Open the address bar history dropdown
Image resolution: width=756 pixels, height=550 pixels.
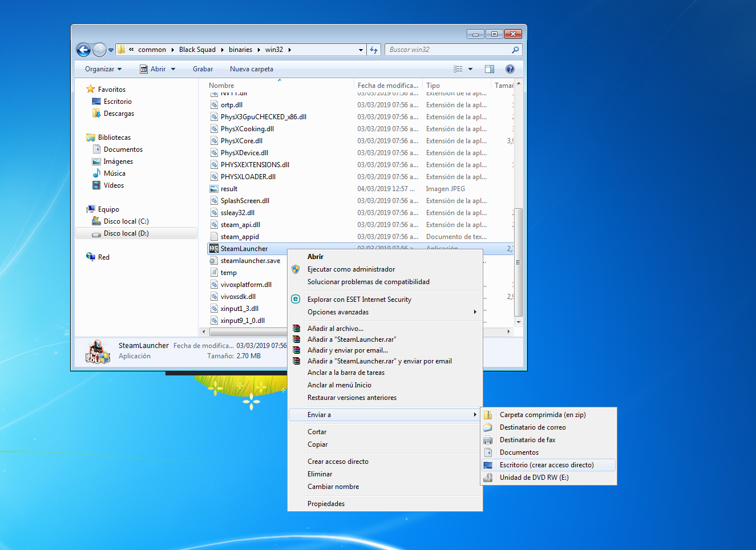point(361,50)
